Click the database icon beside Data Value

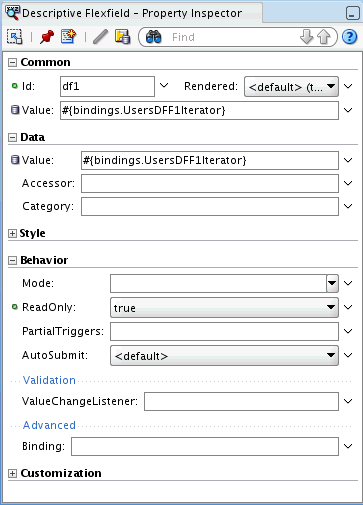pos(15,160)
